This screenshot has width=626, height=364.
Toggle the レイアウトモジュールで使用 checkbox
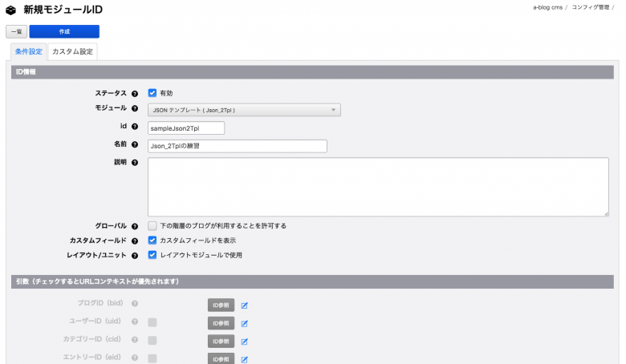click(x=152, y=255)
